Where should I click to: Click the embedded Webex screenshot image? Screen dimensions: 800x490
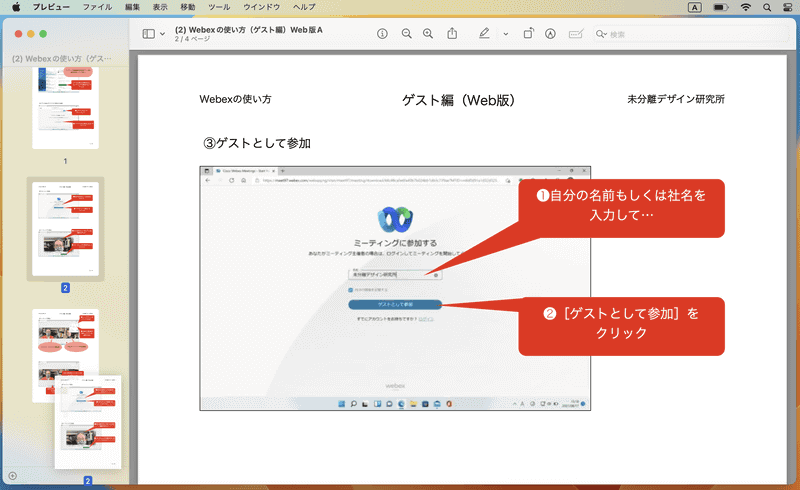click(x=395, y=288)
